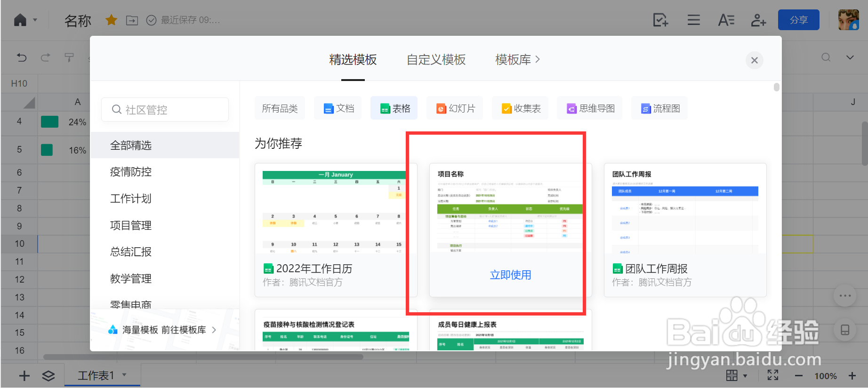Screen dimensions: 868x389
Task: Expand the grid view dropdown arrow
Action: click(745, 376)
